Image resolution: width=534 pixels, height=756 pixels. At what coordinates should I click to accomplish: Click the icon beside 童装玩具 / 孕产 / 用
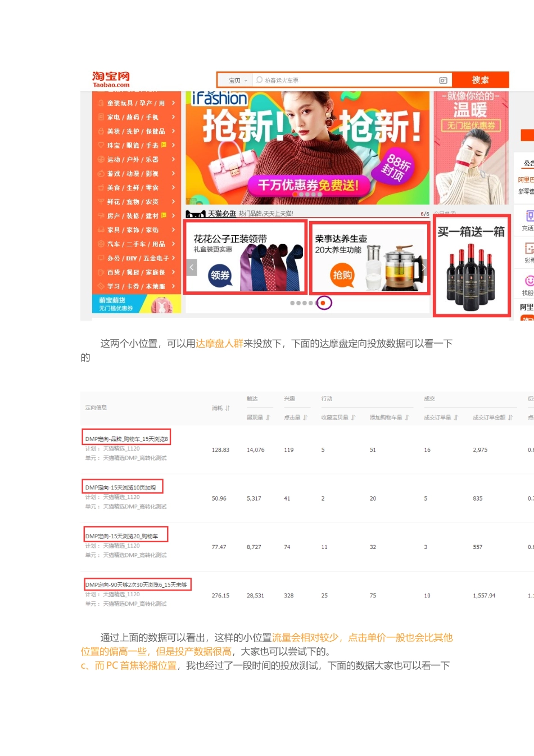(x=101, y=103)
